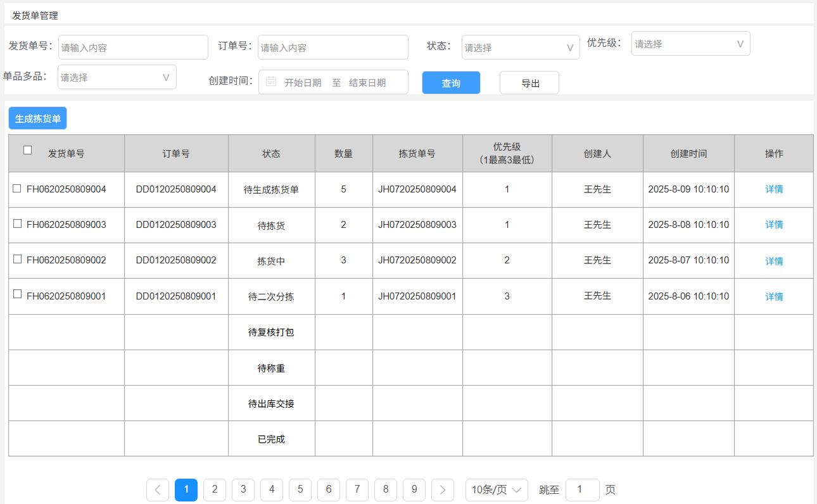
Task: Click status cell 待生成拣货单
Action: click(271, 189)
